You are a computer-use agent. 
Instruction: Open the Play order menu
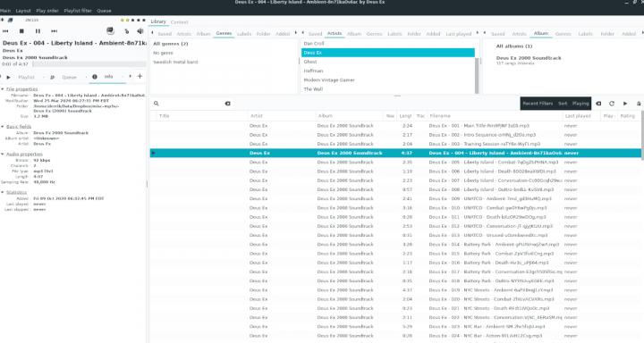click(x=47, y=11)
